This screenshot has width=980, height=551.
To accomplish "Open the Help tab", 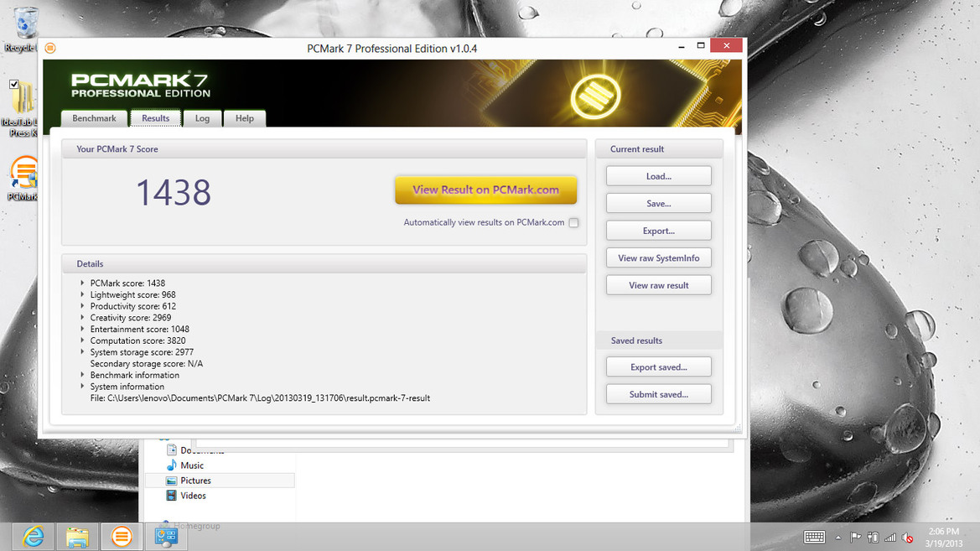I will (x=245, y=118).
